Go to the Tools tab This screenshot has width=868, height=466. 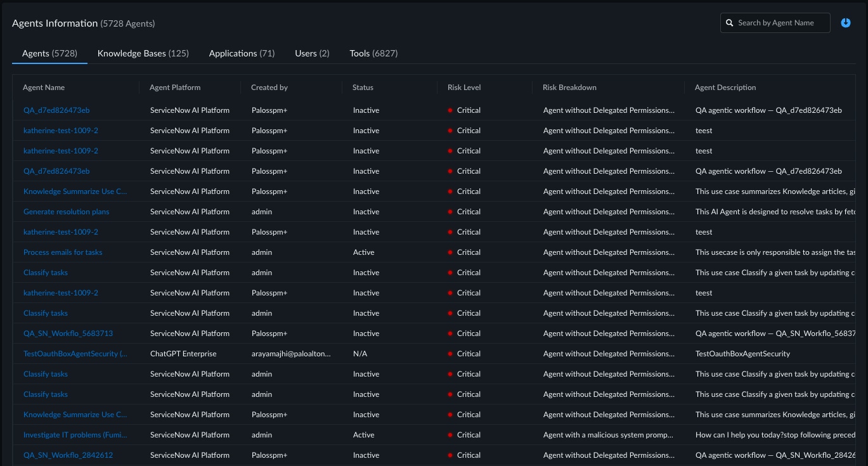click(x=373, y=53)
